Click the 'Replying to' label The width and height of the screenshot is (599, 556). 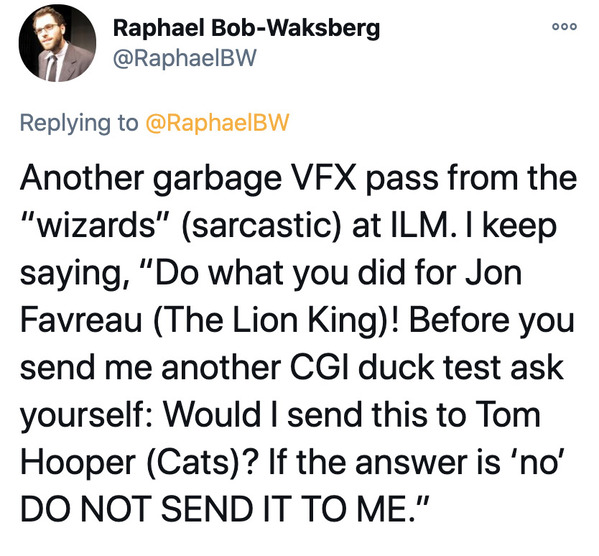click(79, 123)
